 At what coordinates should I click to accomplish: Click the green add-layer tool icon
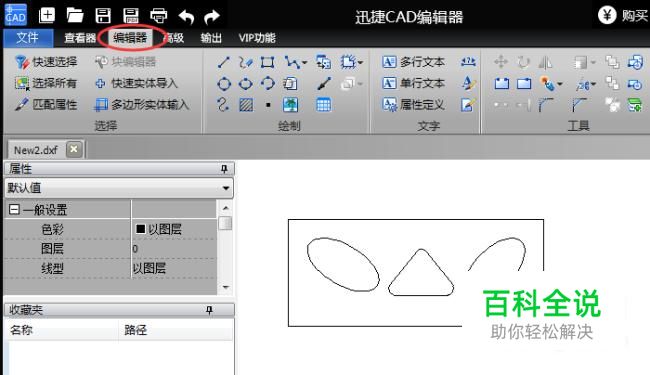tap(634, 105)
